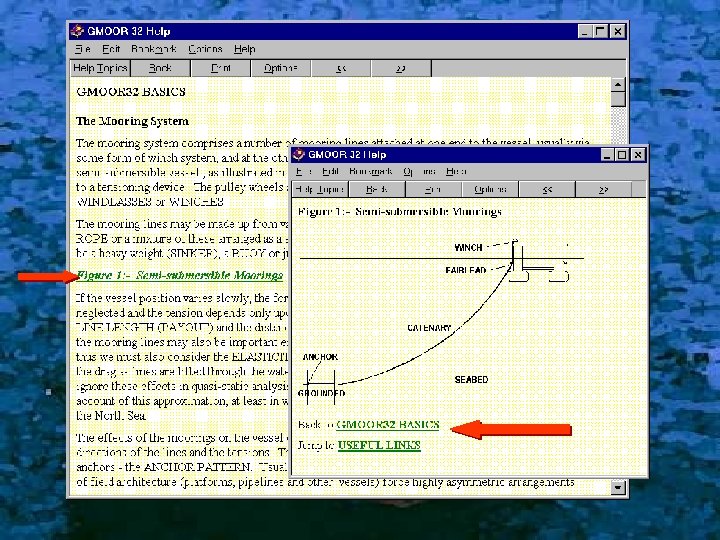Click scroll up arrow in back window

coord(618,84)
